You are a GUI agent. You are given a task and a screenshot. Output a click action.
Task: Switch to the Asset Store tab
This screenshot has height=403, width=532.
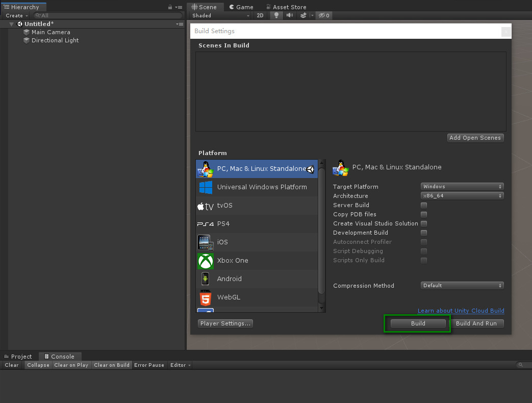click(286, 7)
